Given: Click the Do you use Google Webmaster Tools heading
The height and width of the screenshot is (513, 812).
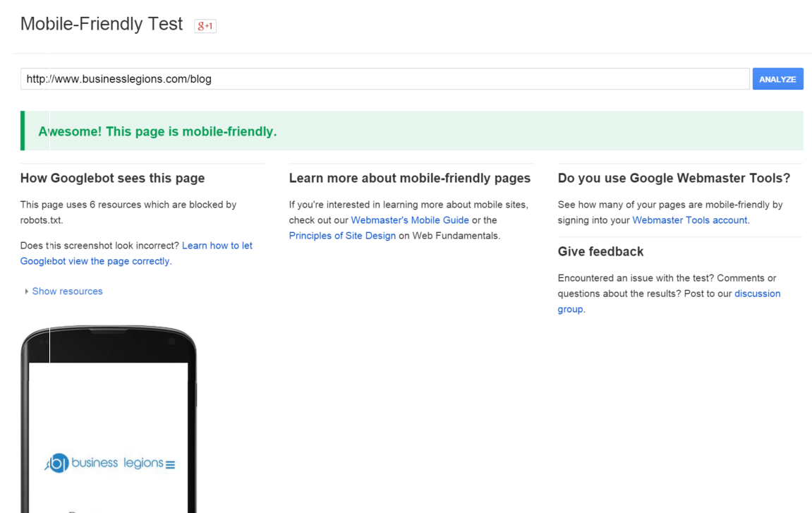Looking at the screenshot, I should click(674, 179).
